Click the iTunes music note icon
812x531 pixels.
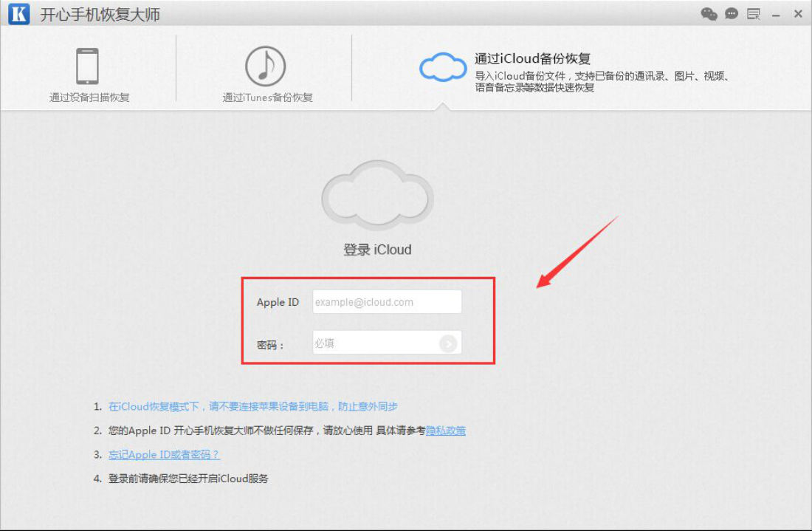(265, 66)
